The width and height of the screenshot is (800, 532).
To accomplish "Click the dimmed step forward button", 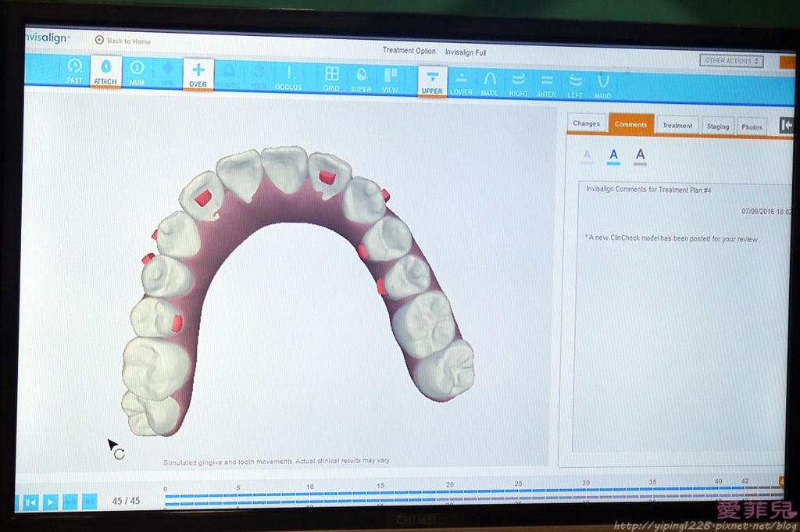I will [70, 502].
